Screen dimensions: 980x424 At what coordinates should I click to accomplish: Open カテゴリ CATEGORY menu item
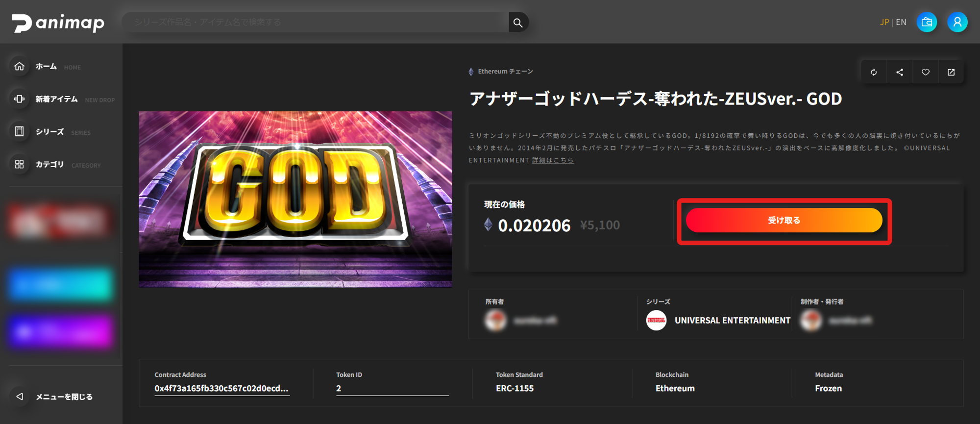pyautogui.click(x=55, y=164)
